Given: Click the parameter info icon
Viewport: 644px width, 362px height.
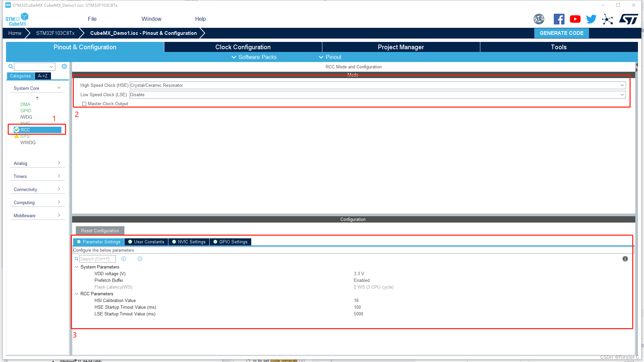Looking at the screenshot, I should (x=625, y=259).
